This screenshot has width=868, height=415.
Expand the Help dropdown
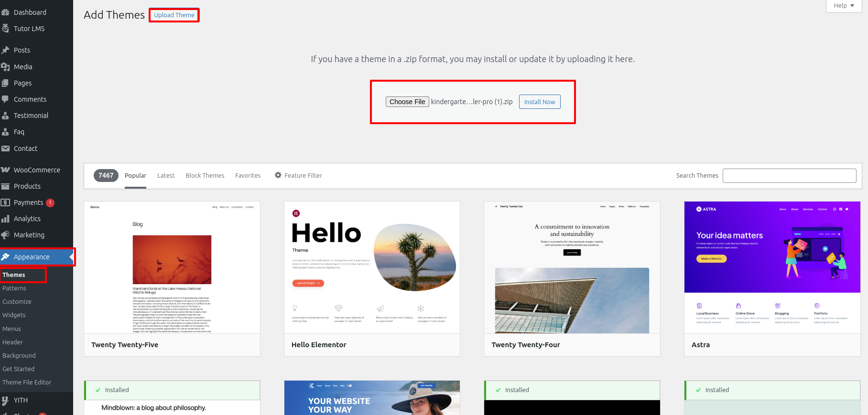pyautogui.click(x=843, y=6)
